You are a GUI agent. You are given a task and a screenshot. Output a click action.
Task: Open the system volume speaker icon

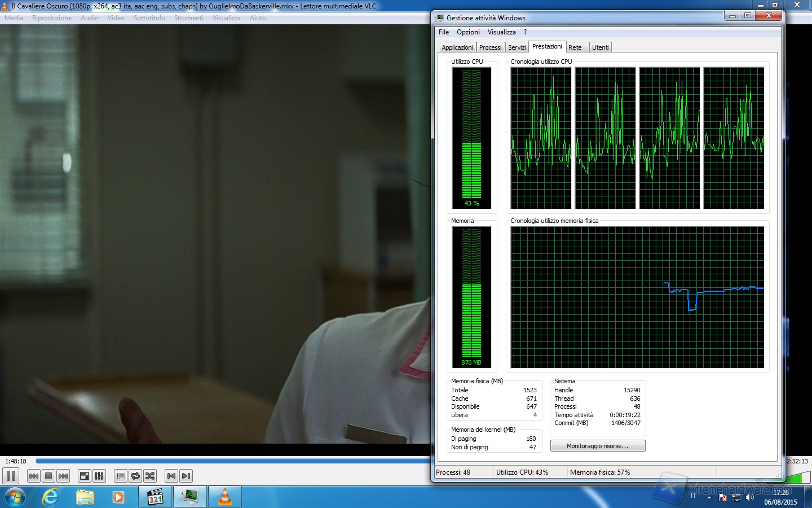750,497
